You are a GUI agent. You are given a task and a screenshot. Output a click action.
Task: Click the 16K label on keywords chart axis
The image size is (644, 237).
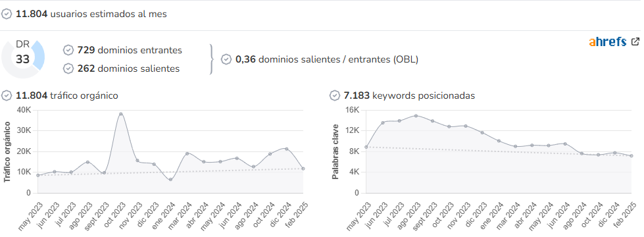click(x=352, y=110)
